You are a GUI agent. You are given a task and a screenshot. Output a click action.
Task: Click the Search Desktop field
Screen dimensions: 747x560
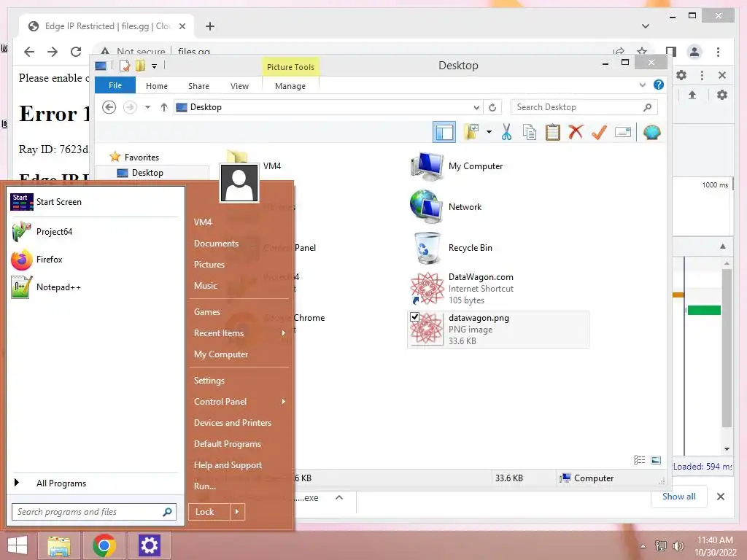(x=584, y=107)
